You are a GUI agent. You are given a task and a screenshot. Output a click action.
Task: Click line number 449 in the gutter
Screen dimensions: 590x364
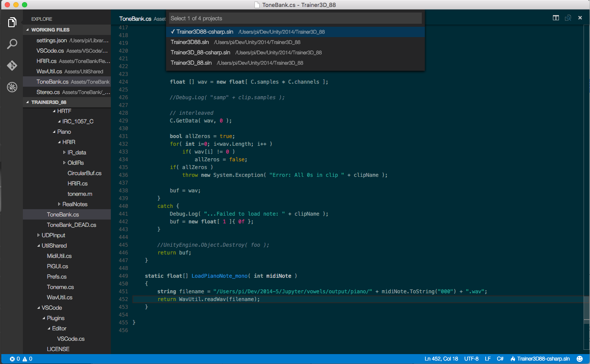click(x=123, y=276)
